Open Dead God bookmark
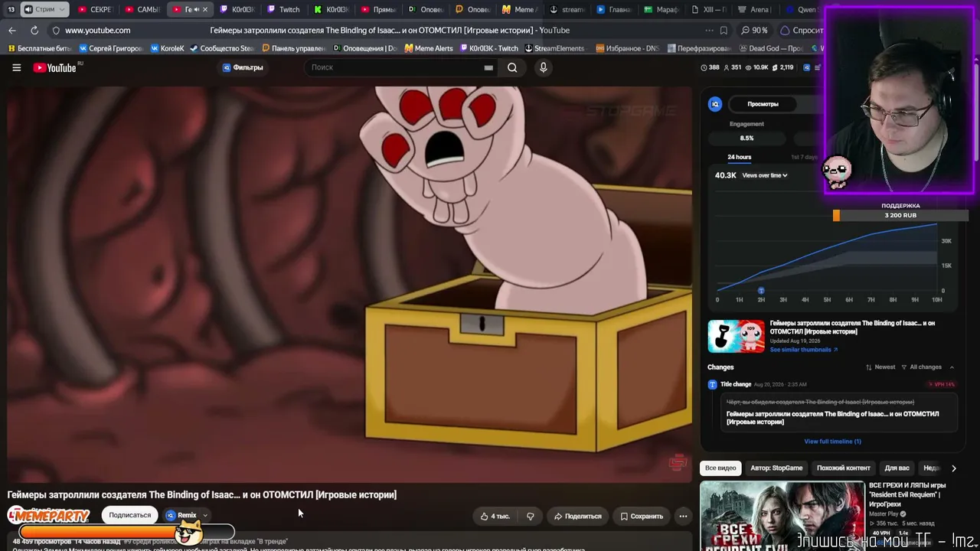Screen dimensions: 980x551 pos(770,48)
